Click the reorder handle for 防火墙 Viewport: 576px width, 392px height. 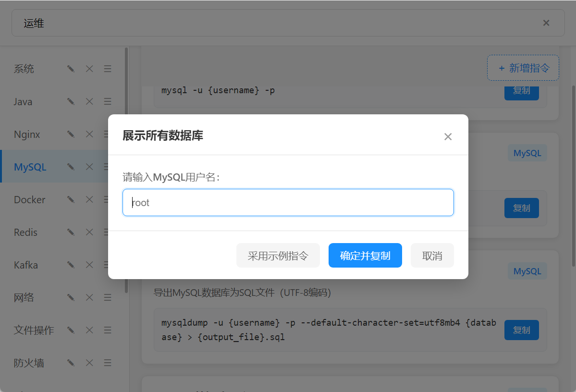pos(107,363)
